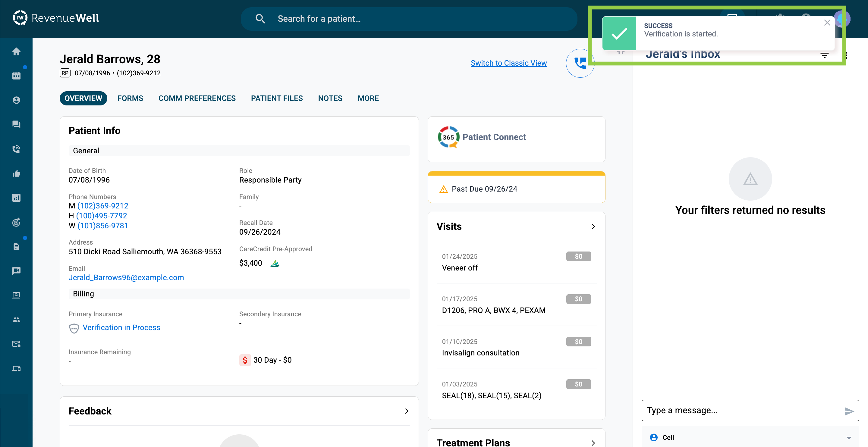
Task: Open the Patient Files tab
Action: click(277, 98)
